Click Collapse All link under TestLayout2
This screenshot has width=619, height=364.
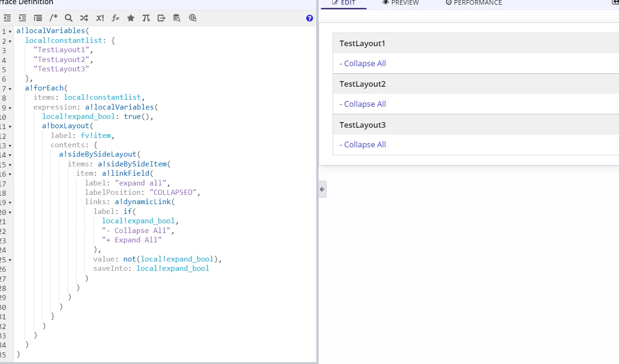click(362, 104)
